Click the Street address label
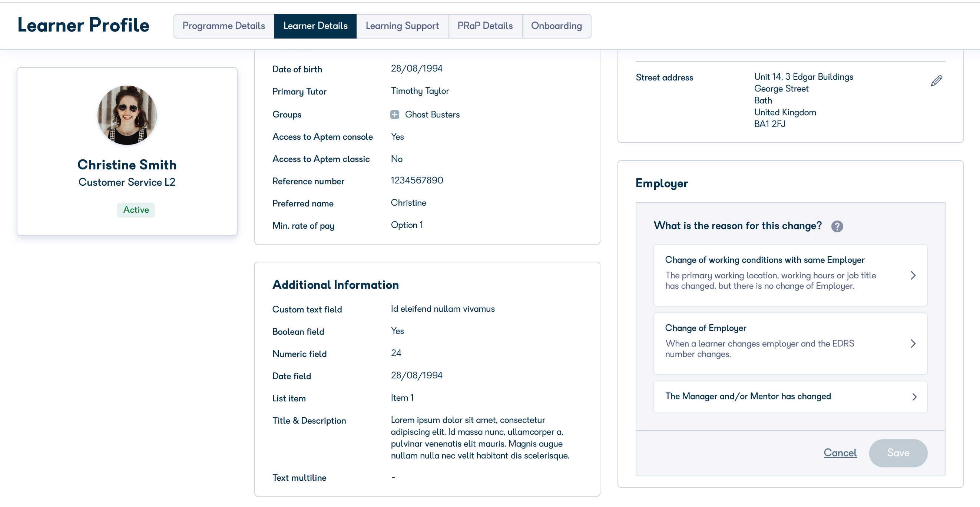The width and height of the screenshot is (980, 507). coord(664,77)
